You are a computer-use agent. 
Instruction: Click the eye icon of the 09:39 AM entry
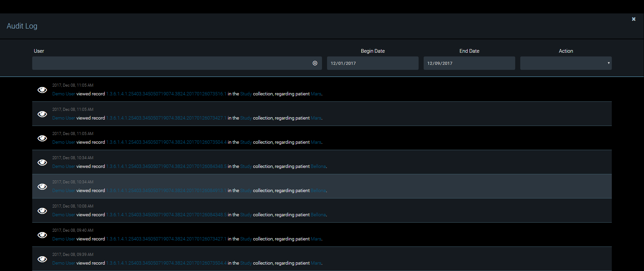click(x=42, y=259)
